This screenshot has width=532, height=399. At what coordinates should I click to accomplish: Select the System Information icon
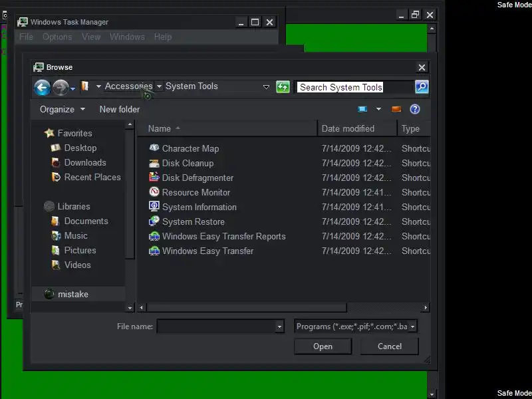(154, 206)
